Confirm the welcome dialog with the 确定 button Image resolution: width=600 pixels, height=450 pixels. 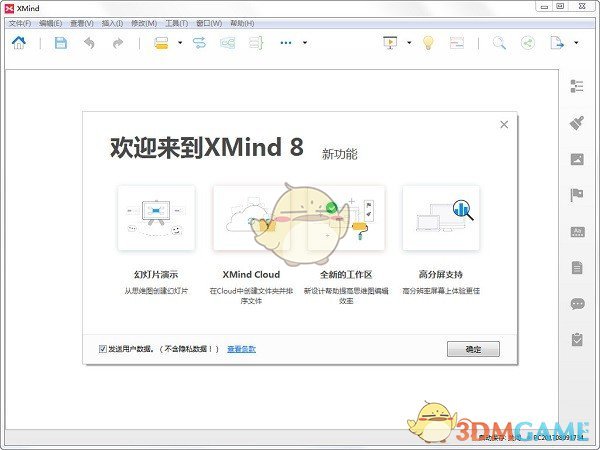pos(473,349)
